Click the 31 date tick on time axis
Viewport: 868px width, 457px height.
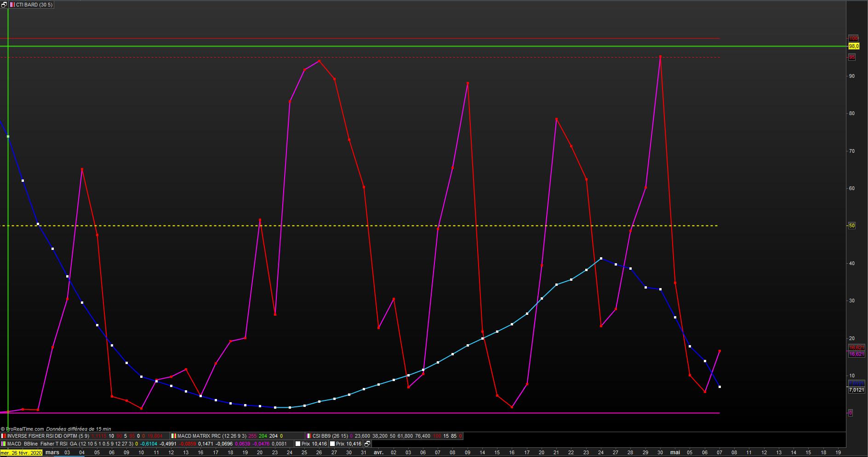tap(364, 452)
